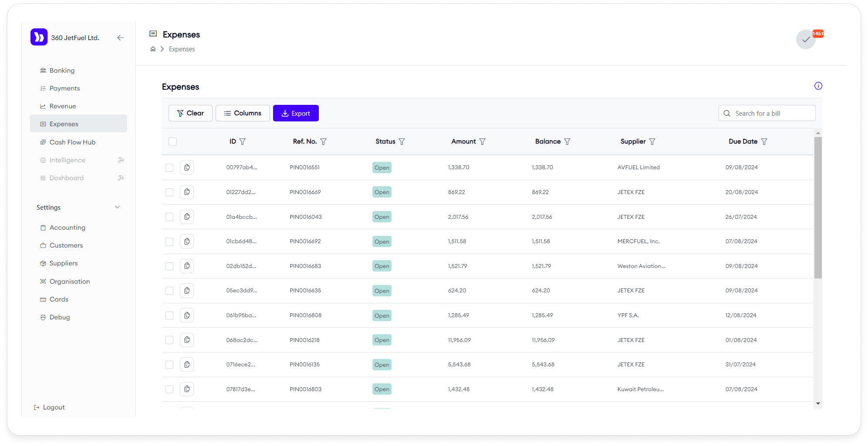868x446 pixels.
Task: Select the row for PIN0016043
Action: [x=169, y=217]
